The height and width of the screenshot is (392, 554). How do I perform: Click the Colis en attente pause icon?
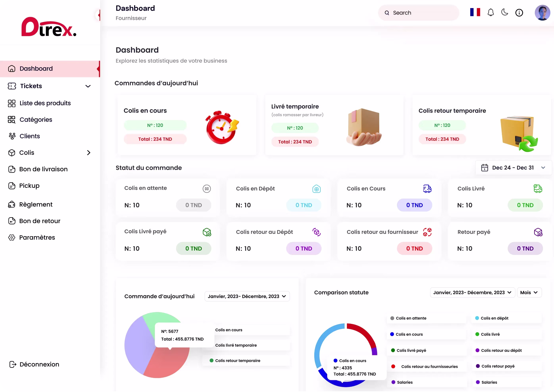207,189
